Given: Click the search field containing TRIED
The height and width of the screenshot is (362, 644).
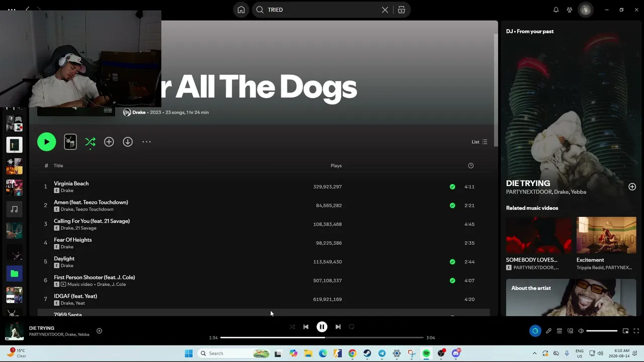Looking at the screenshot, I should coord(322,10).
